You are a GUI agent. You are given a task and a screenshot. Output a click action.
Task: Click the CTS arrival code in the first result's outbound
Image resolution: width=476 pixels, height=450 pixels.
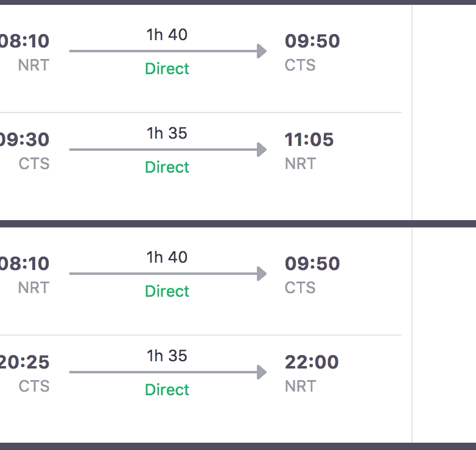pyautogui.click(x=300, y=65)
